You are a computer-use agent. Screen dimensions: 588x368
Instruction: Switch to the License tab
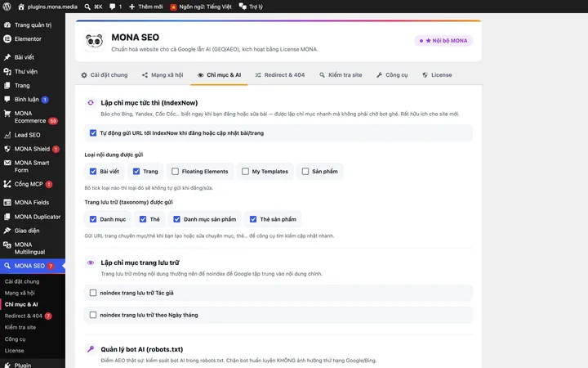click(x=437, y=74)
